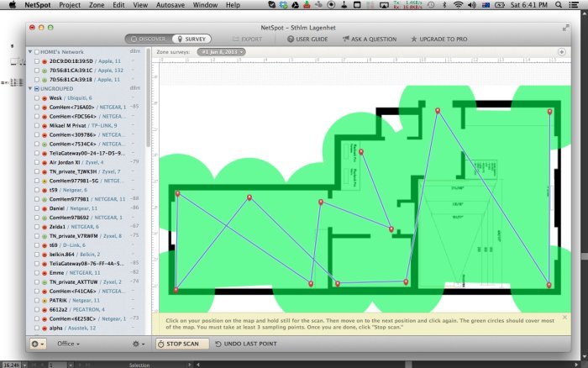The image size is (588, 368).
Task: Click the Wi-Fi icon in menu bar
Action: click(x=458, y=5)
